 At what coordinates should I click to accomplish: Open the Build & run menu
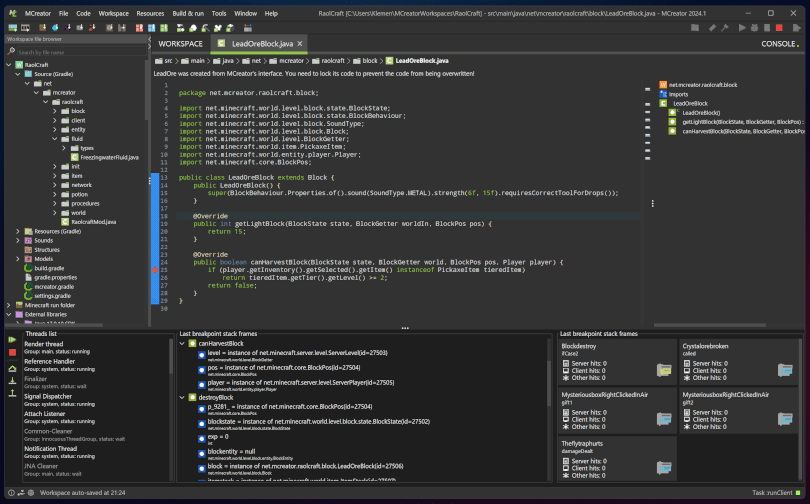(188, 13)
